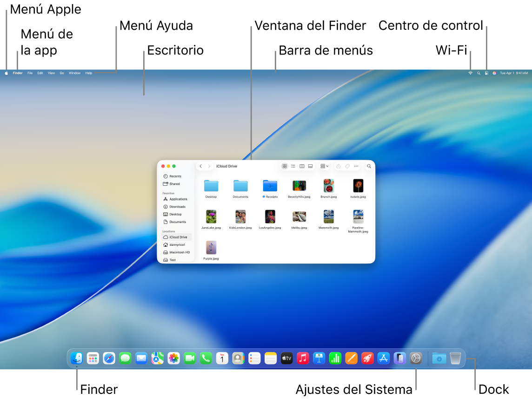Viewport: 532px width, 399px height.
Task: Switch to list view
Action: (x=293, y=166)
